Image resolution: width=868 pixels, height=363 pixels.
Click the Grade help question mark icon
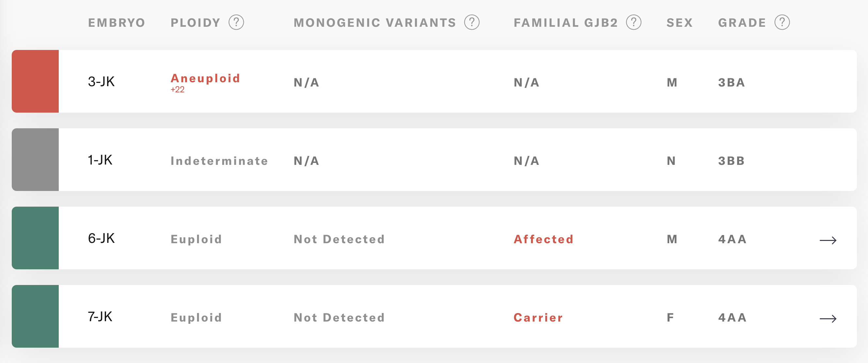(782, 23)
